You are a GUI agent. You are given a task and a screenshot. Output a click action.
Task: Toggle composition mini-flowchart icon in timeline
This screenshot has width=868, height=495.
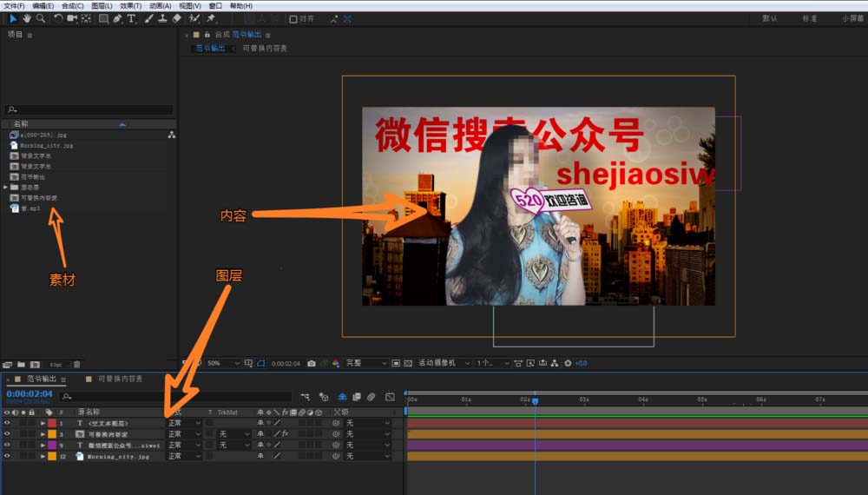click(305, 397)
